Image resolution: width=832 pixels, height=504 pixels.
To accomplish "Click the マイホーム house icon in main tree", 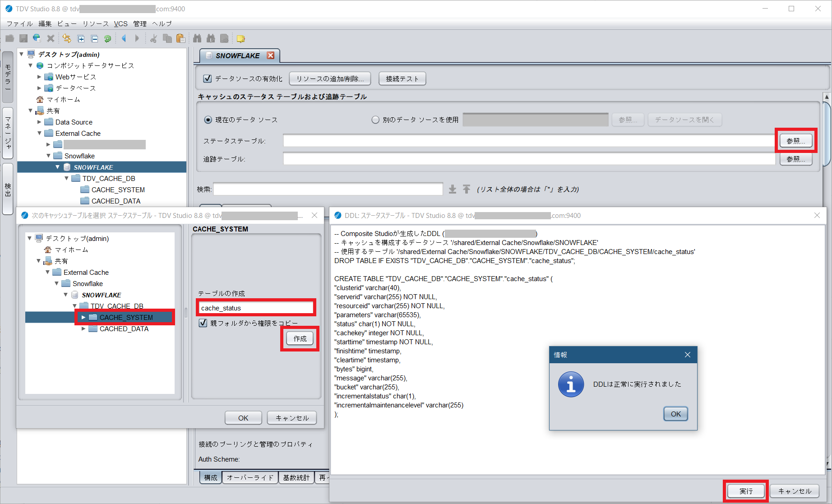I will point(40,99).
